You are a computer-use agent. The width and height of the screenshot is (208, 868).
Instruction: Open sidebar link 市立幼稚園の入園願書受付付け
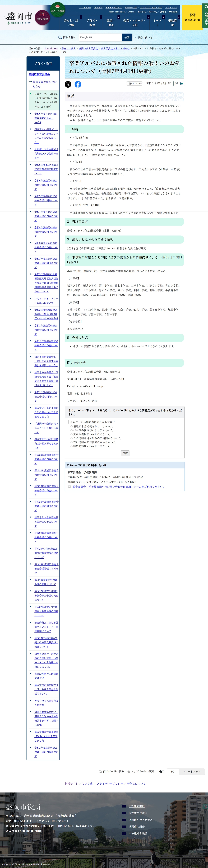click(46, 676)
